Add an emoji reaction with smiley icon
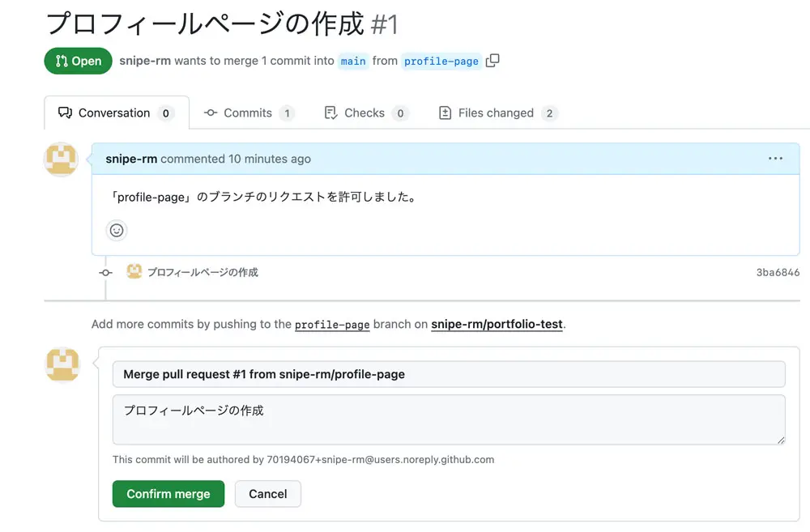The width and height of the screenshot is (810, 532). [117, 231]
